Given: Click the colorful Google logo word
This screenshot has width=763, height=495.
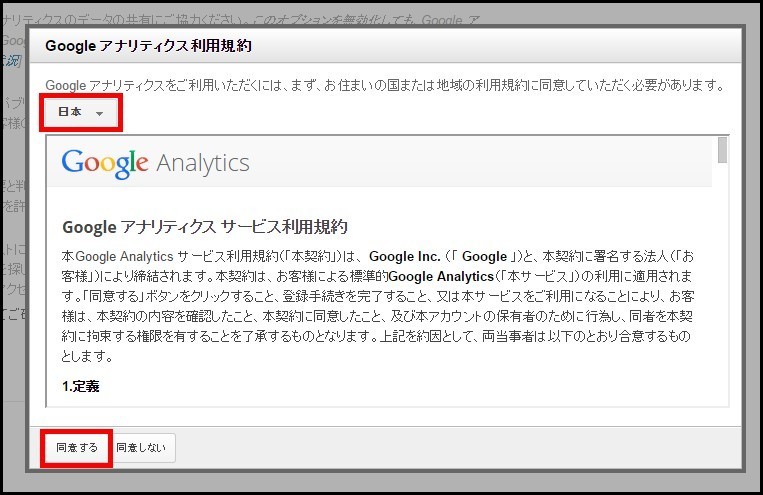Looking at the screenshot, I should pyautogui.click(x=105, y=163).
